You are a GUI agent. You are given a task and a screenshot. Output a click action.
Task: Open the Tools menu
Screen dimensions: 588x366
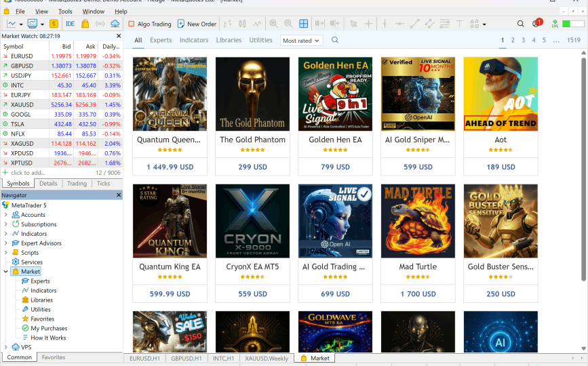point(65,12)
